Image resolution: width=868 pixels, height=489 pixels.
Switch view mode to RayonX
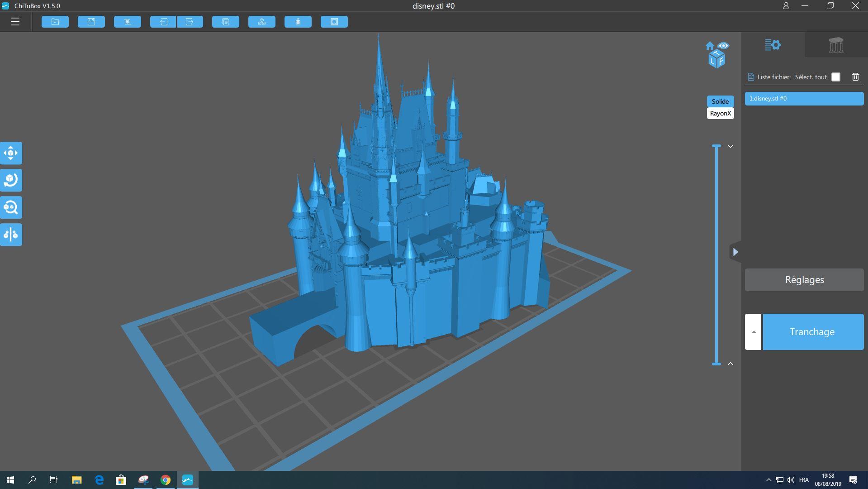721,113
